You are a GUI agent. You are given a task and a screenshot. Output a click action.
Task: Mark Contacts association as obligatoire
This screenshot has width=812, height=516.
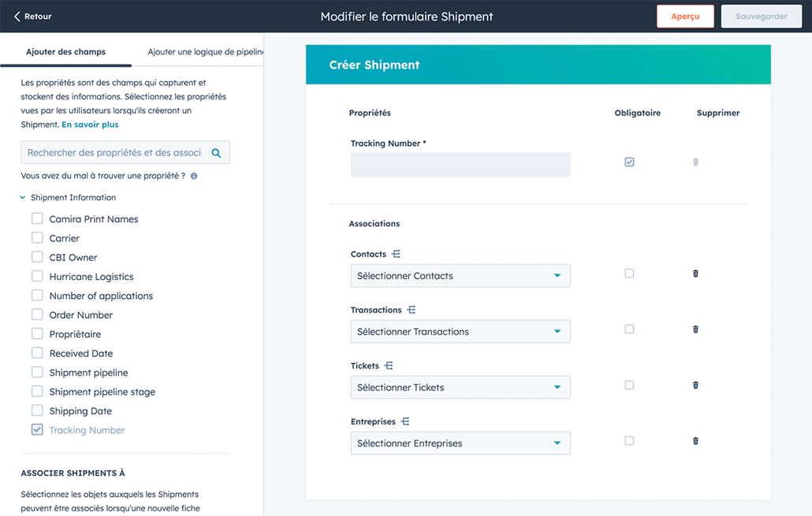(629, 274)
